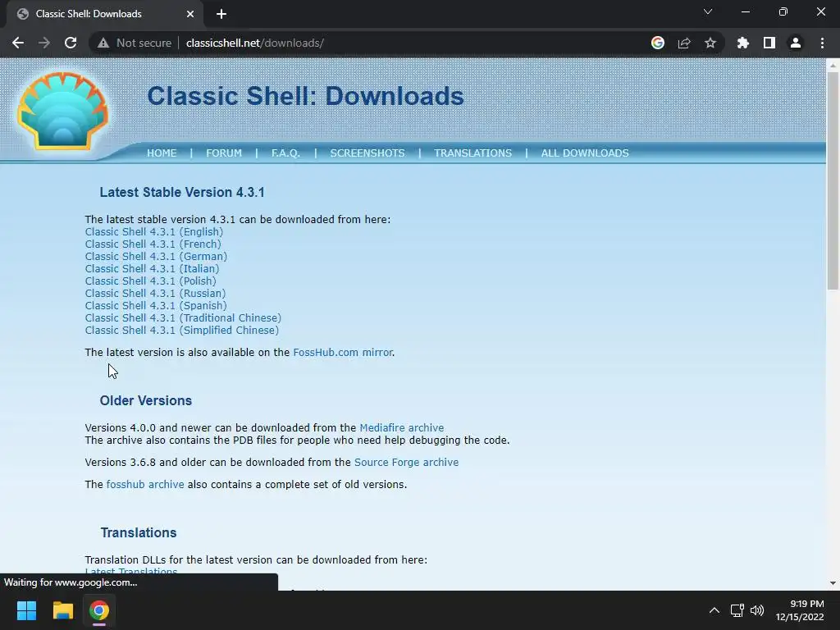Reload the page with the refresh icon

pyautogui.click(x=71, y=43)
